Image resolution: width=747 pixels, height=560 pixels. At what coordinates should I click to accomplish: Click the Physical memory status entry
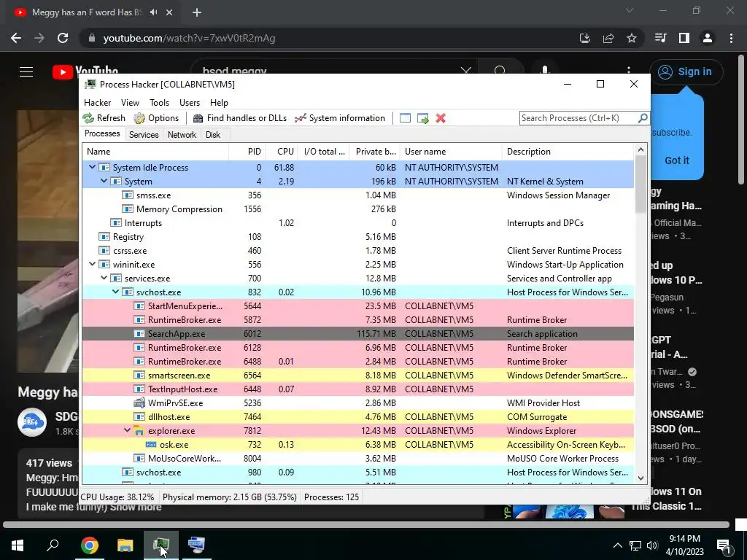click(x=230, y=497)
